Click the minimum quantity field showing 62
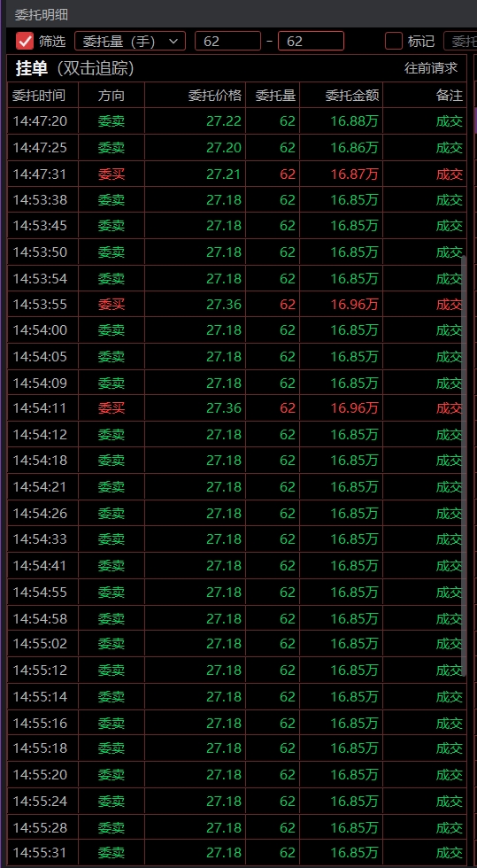The image size is (477, 868). [x=227, y=41]
